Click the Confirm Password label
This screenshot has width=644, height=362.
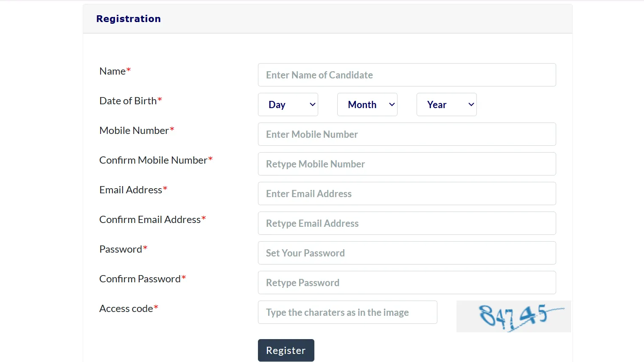point(140,279)
